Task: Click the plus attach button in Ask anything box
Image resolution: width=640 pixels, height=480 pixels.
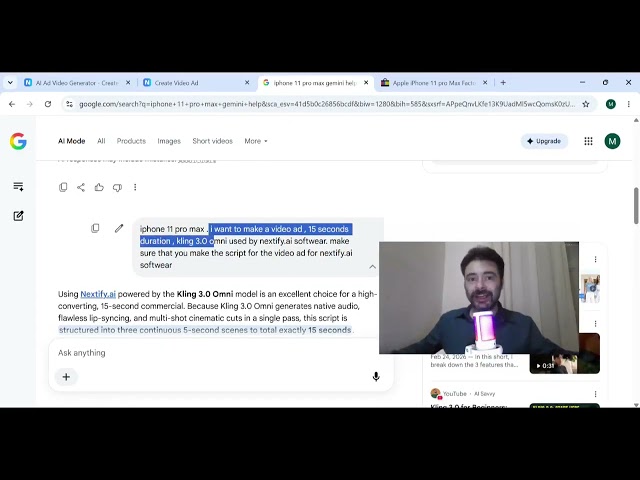Action: click(66, 377)
